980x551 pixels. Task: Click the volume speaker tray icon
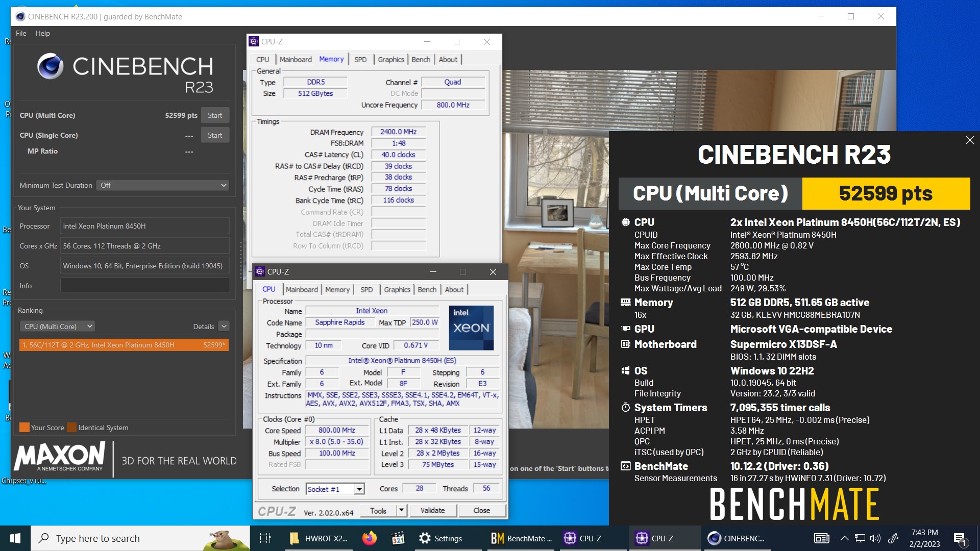875,538
